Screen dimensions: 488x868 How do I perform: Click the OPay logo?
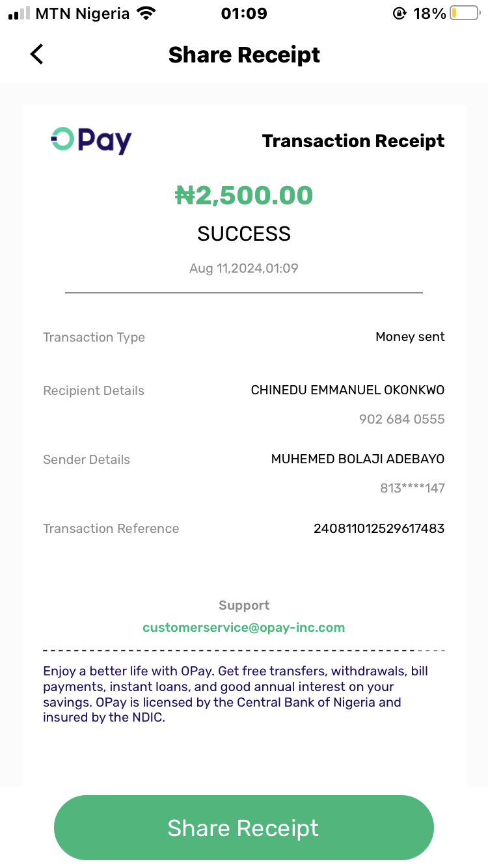pyautogui.click(x=91, y=140)
